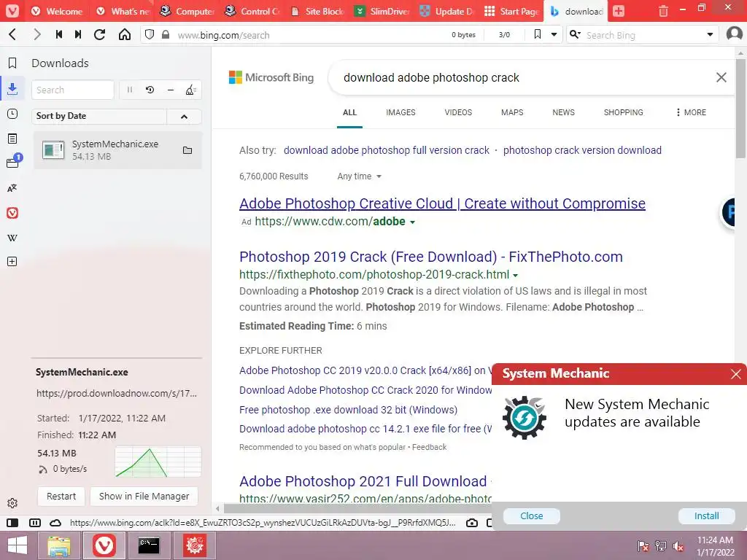The height and width of the screenshot is (560, 747).
Task: Restart the SystemMechanic.exe download
Action: pyautogui.click(x=61, y=496)
